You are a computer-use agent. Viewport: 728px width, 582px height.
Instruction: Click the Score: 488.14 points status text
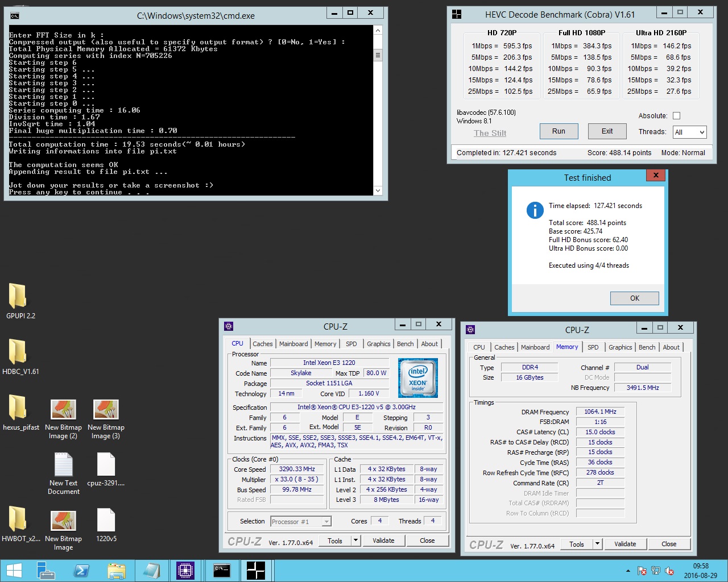click(619, 153)
